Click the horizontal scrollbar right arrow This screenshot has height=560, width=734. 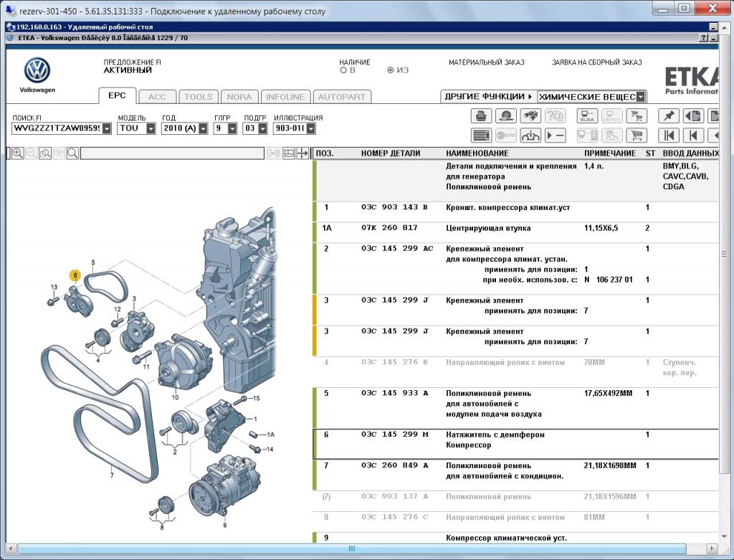(x=712, y=549)
